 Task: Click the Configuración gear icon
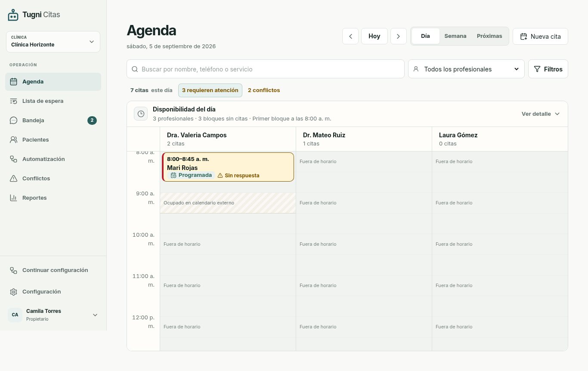[x=13, y=292]
